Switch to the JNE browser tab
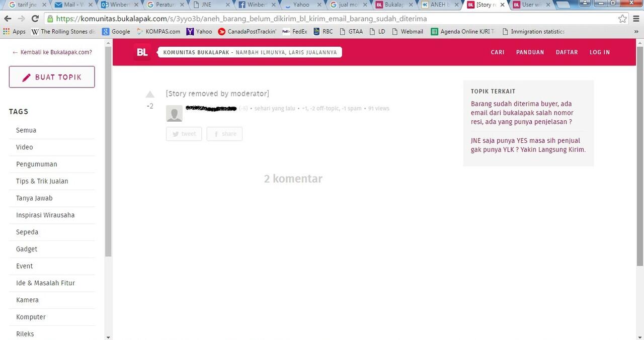 click(211, 5)
